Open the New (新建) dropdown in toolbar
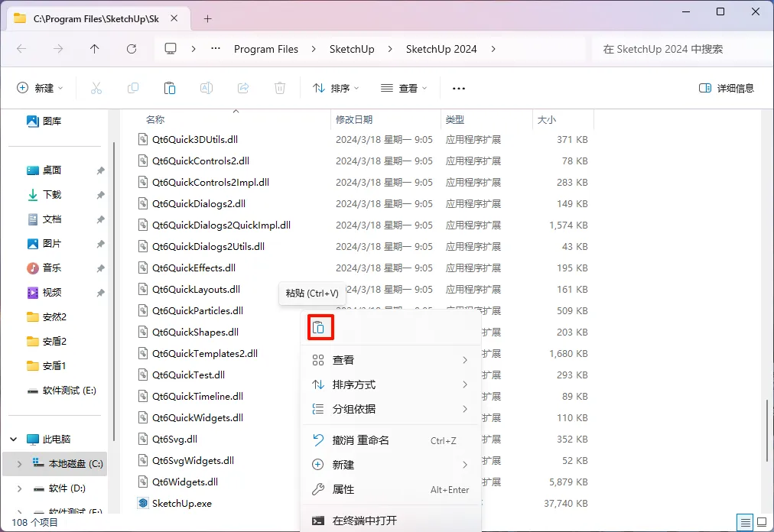The image size is (774, 532). pyautogui.click(x=40, y=89)
